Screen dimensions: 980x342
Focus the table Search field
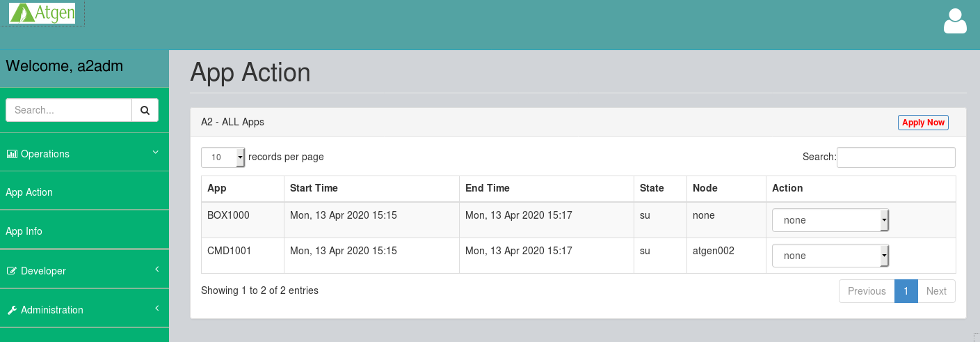pyautogui.click(x=896, y=157)
